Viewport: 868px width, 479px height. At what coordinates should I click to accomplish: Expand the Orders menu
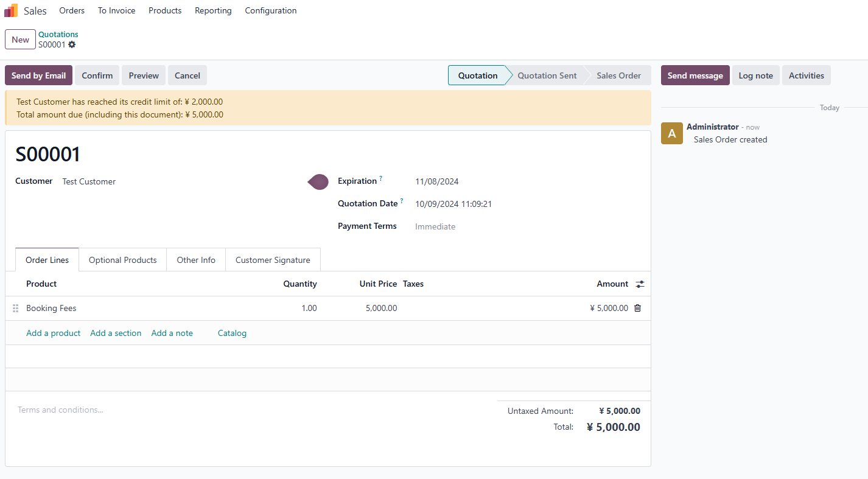pyautogui.click(x=72, y=10)
